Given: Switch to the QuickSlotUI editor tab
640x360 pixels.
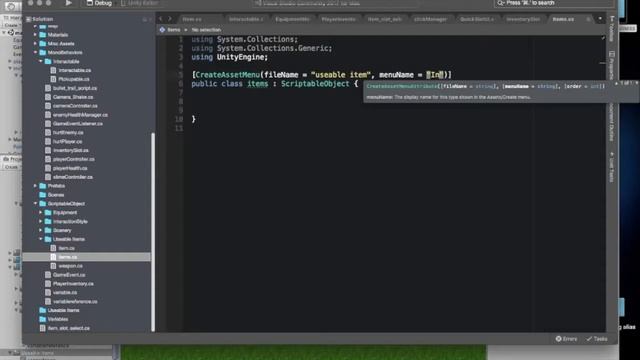Looking at the screenshot, I should (476, 19).
